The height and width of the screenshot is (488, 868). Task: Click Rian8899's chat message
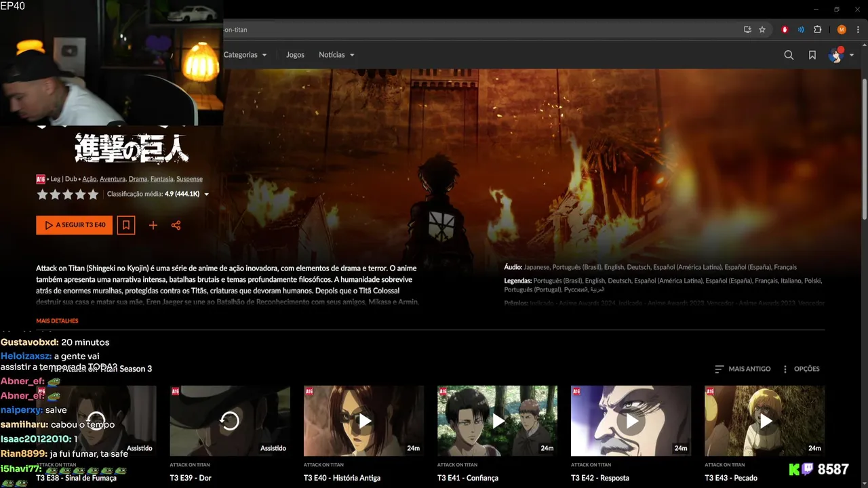[64, 453]
